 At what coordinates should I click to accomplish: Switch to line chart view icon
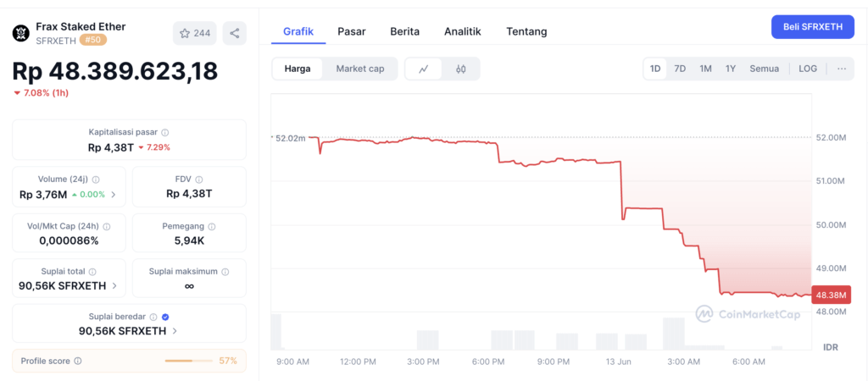coord(424,69)
